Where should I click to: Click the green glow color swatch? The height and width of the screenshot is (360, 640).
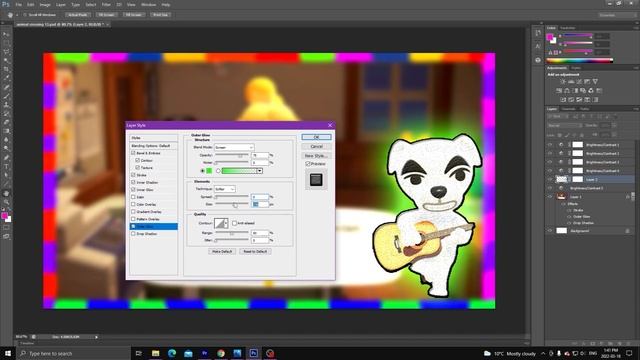(209, 171)
